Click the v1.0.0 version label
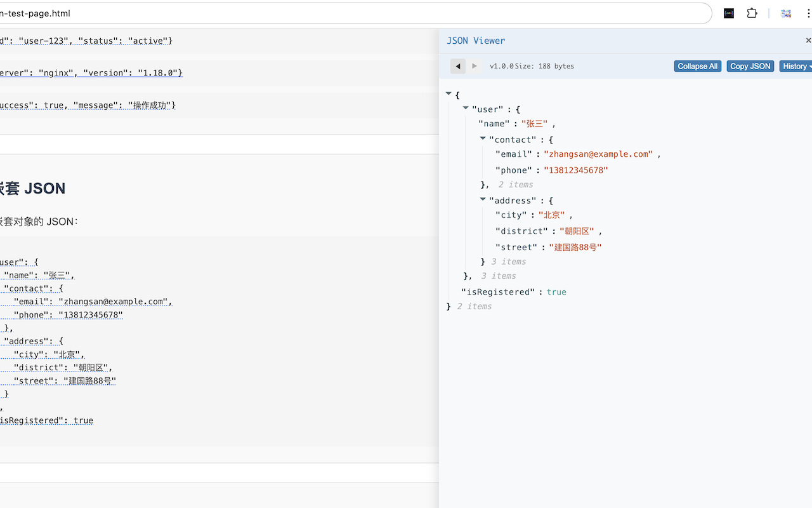The width and height of the screenshot is (812, 508). pos(501,66)
